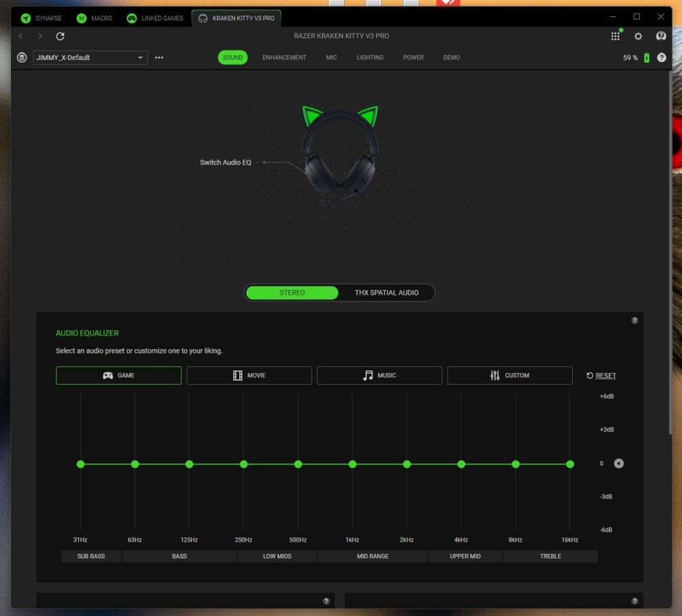
Task: Open the feedback icon at top right
Action: click(661, 36)
